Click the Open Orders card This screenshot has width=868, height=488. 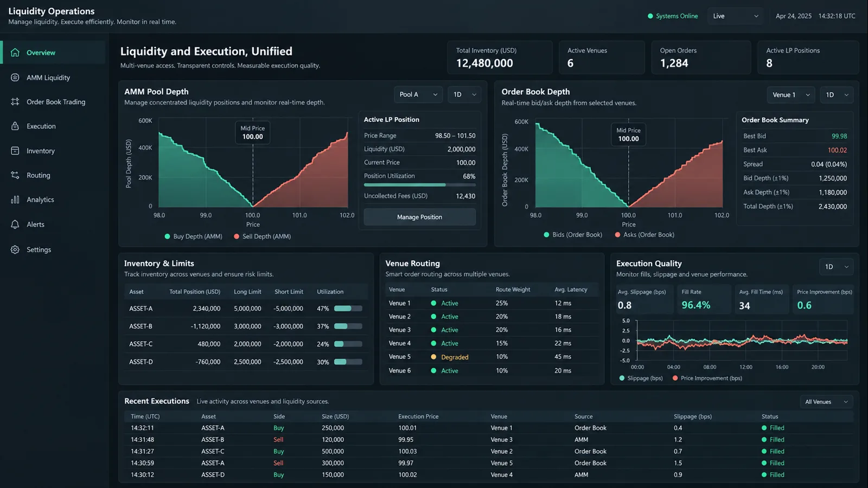(x=701, y=57)
